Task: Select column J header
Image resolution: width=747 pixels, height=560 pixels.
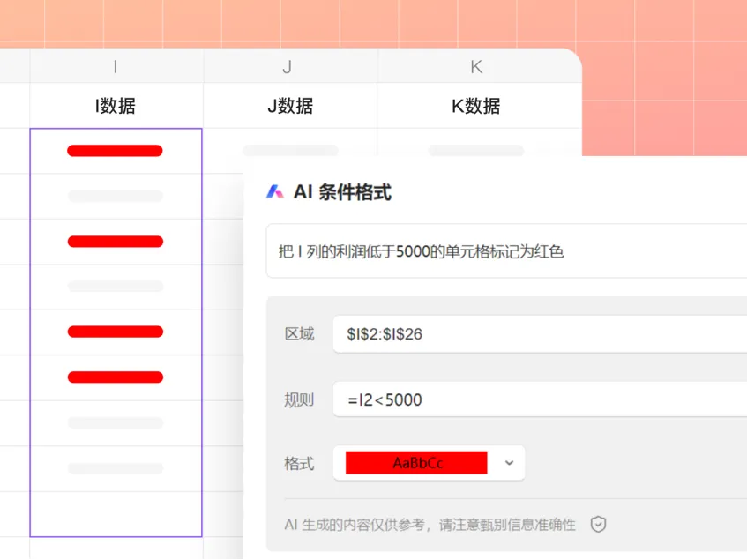Action: point(290,67)
